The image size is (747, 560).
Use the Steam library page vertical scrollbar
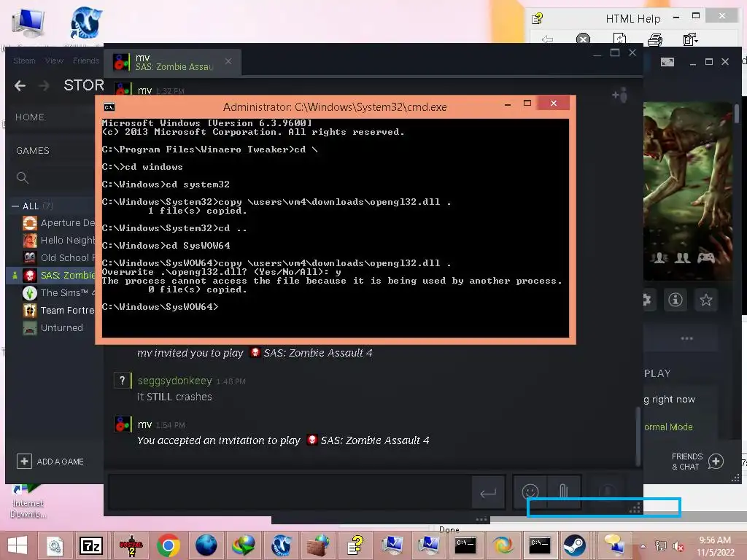[x=737, y=113]
